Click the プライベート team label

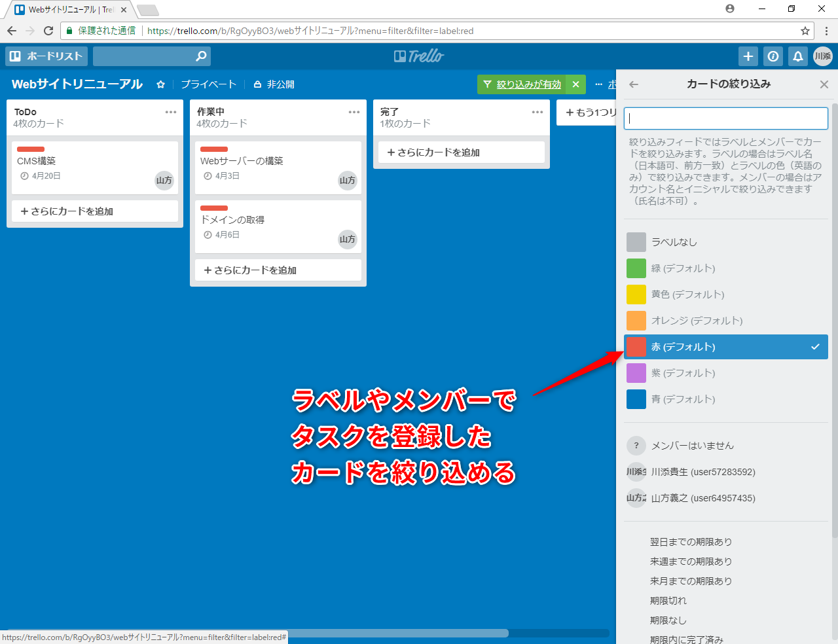208,84
